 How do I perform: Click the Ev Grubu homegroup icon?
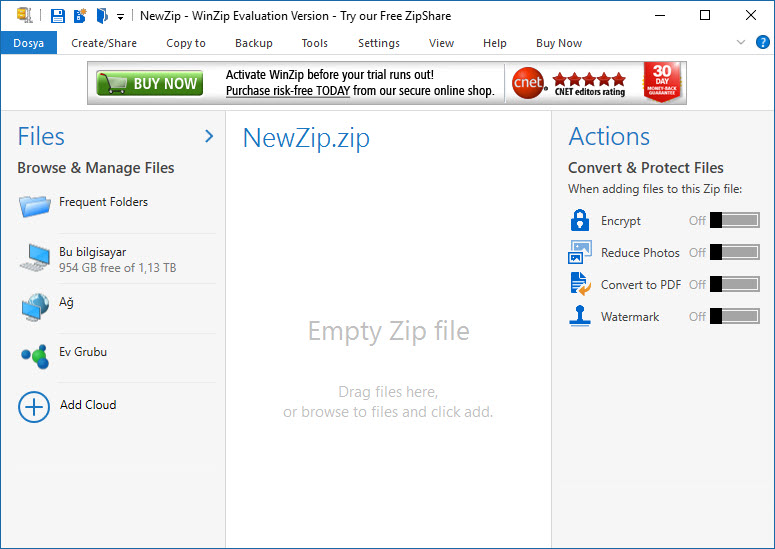click(x=35, y=356)
